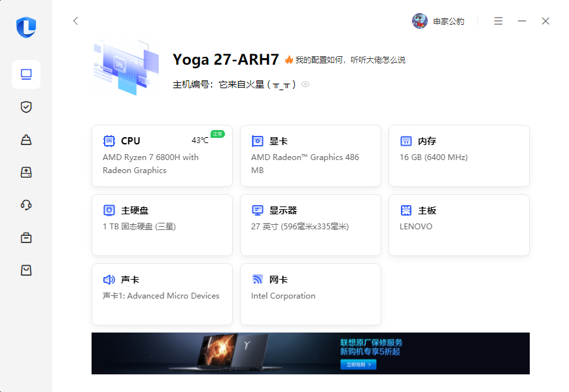Screen dimensions: 569x392
Task: Click the 16 GB (6400 MHz) memory text
Action: tap(434, 157)
